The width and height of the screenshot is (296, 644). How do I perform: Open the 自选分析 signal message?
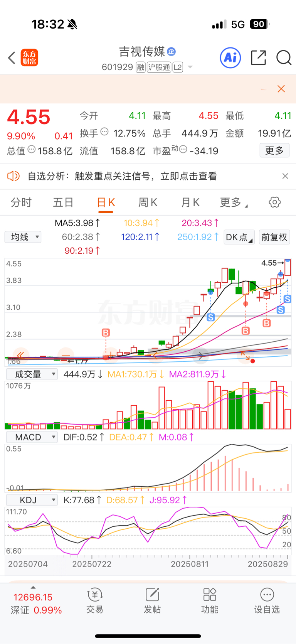(x=122, y=176)
